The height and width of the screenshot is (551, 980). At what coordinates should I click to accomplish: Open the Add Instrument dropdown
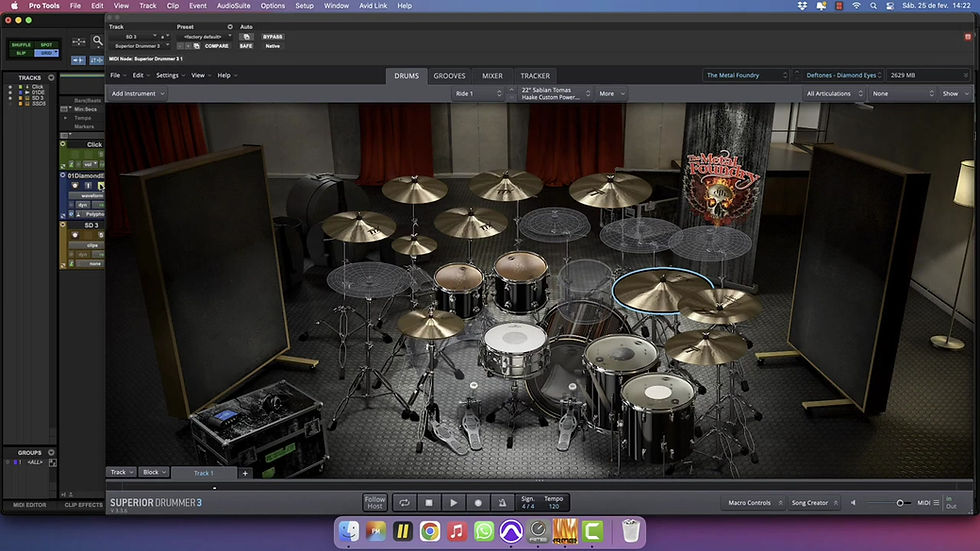coord(138,93)
